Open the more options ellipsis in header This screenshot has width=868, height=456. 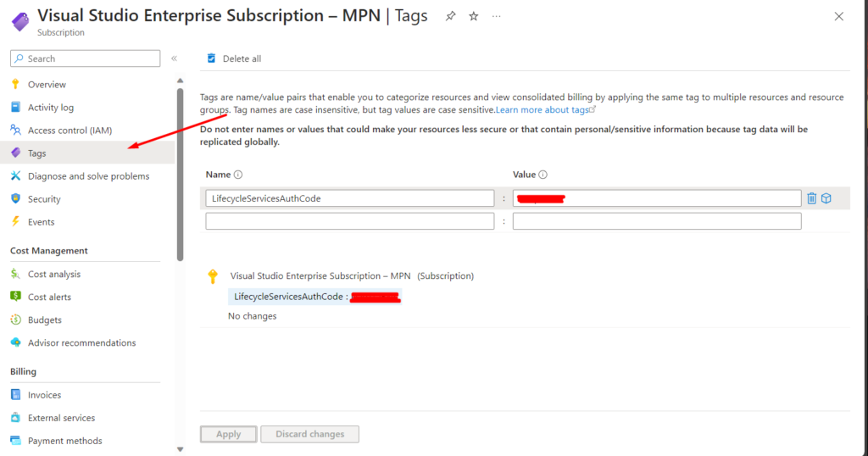pyautogui.click(x=496, y=17)
